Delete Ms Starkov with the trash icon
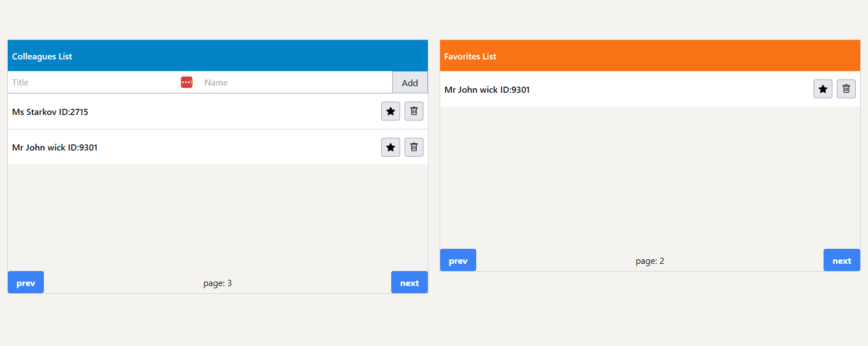 click(413, 111)
